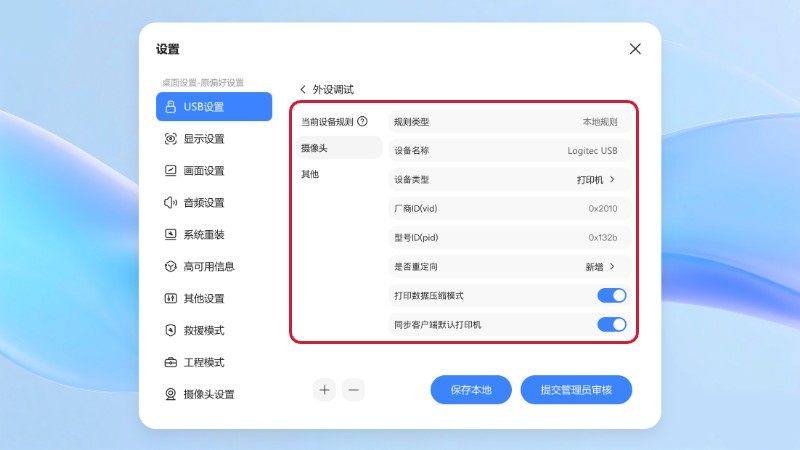Click the 规则类型 本地规则 value
Viewport: 800px width, 450px height.
600,122
